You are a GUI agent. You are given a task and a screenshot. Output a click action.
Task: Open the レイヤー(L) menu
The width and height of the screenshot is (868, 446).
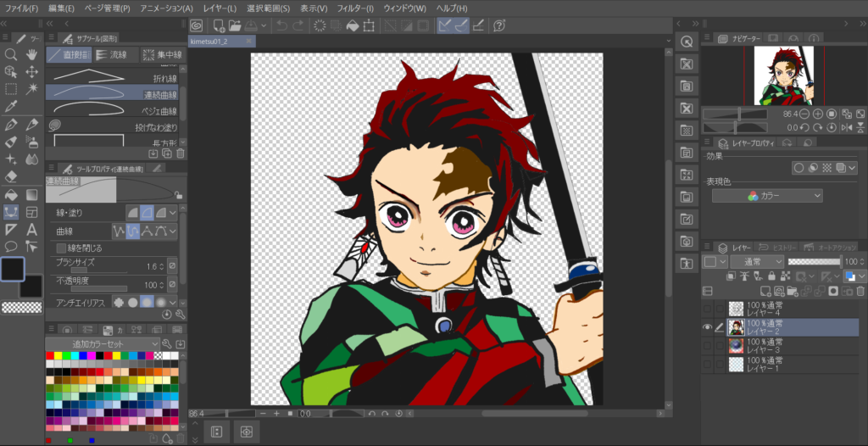(x=220, y=8)
